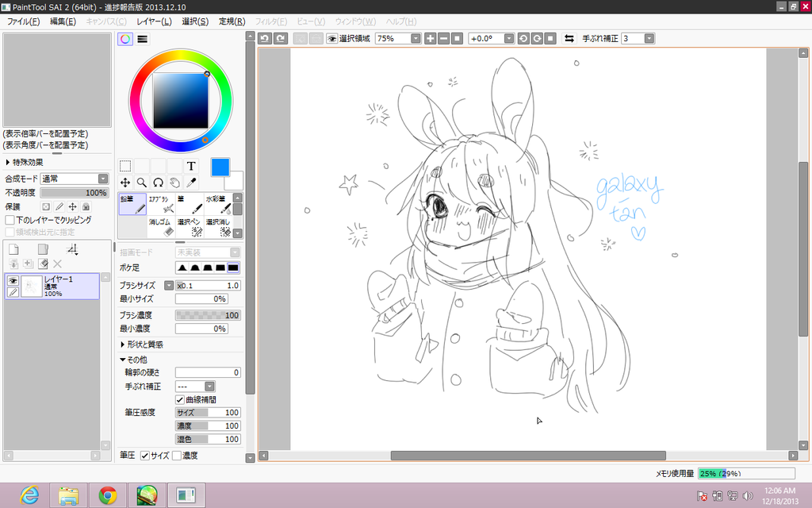Open the +0.0° rotation angle dropdown
Image resolution: width=812 pixels, height=508 pixels.
pyautogui.click(x=508, y=38)
